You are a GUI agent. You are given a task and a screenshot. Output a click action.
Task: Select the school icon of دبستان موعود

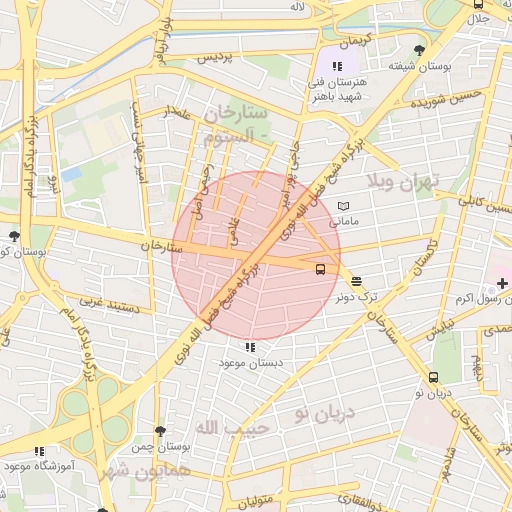tap(250, 347)
